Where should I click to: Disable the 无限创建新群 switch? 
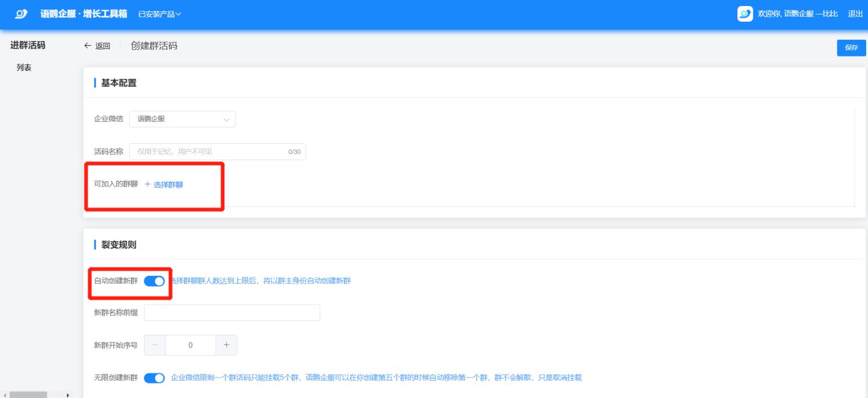click(154, 378)
